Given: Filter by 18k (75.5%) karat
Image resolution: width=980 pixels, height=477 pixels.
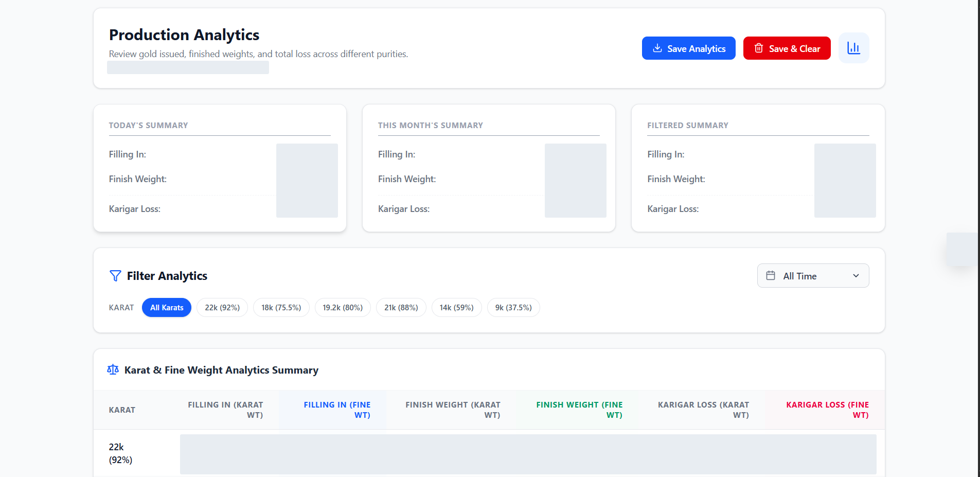Looking at the screenshot, I should tap(281, 308).
